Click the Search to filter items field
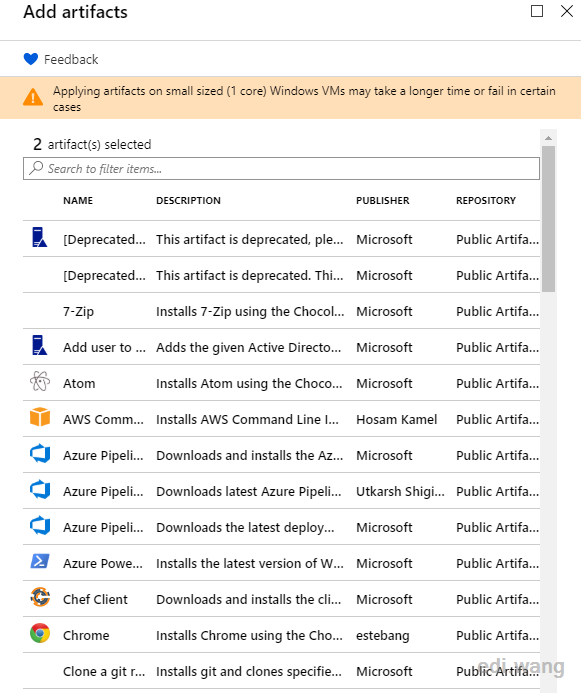Viewport: 581px width, 693px height. click(x=281, y=168)
